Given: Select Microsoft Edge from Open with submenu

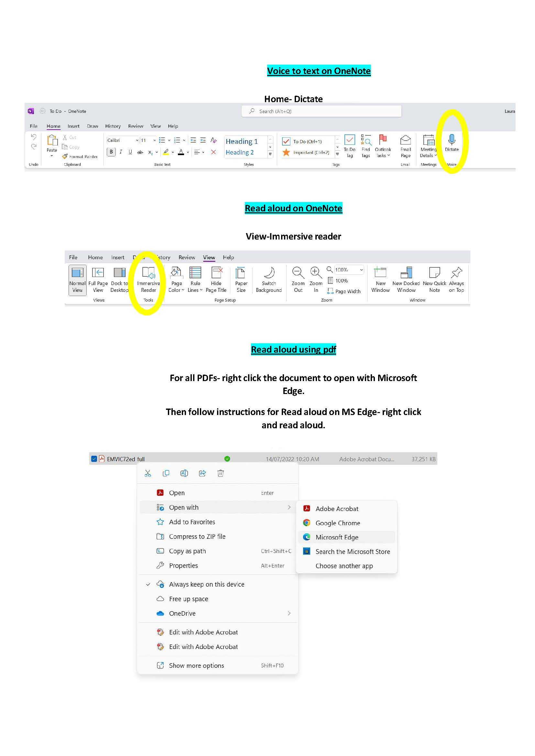Looking at the screenshot, I should click(346, 537).
